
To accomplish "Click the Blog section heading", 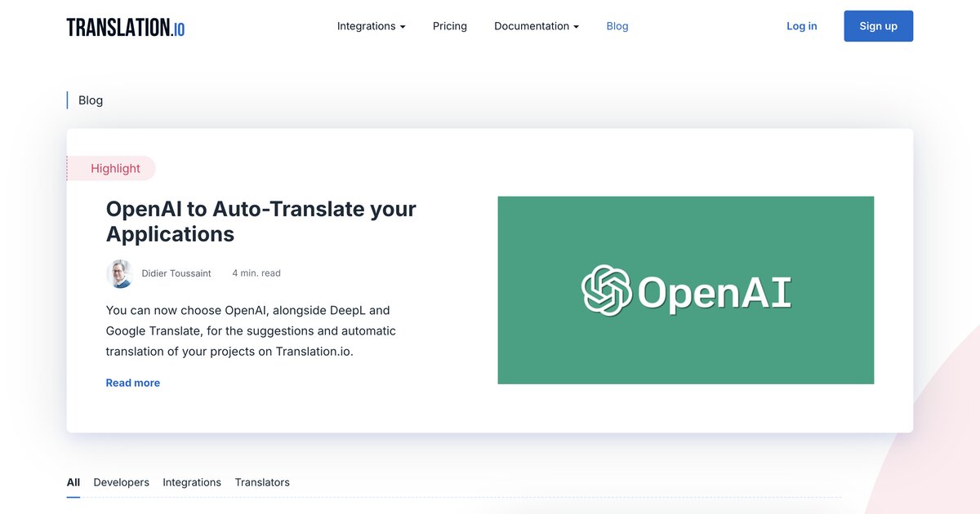I will coord(90,100).
